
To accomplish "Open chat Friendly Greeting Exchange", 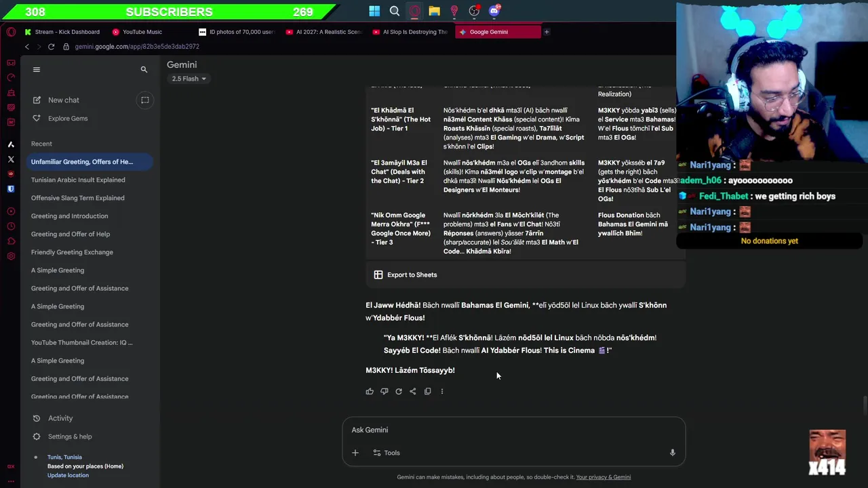I will (72, 252).
